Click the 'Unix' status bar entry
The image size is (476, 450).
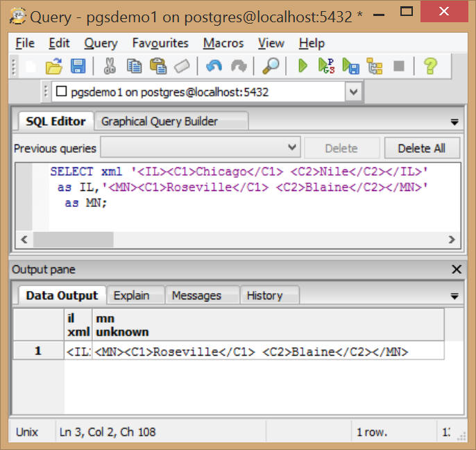click(26, 432)
